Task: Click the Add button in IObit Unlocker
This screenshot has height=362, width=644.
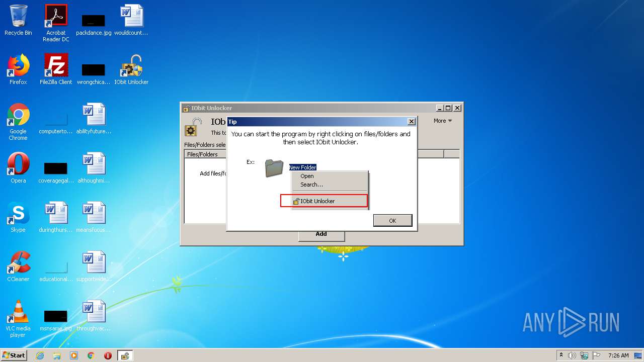Action: [x=321, y=234]
